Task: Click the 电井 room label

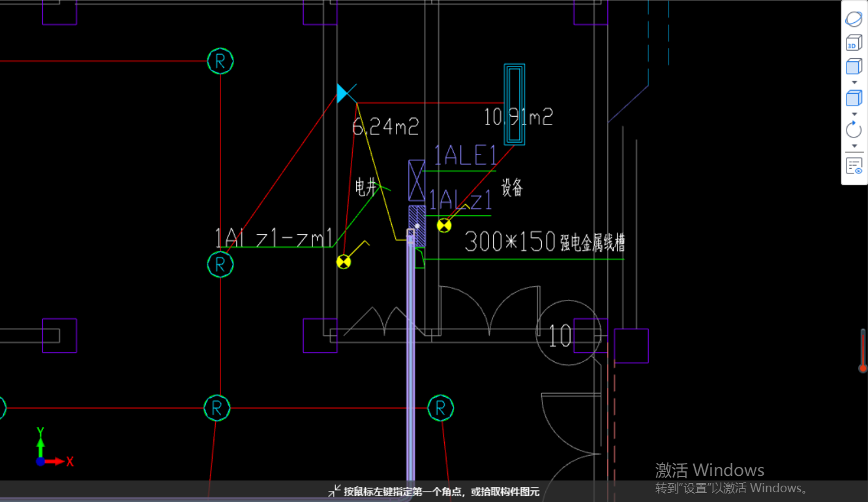Action: click(367, 187)
